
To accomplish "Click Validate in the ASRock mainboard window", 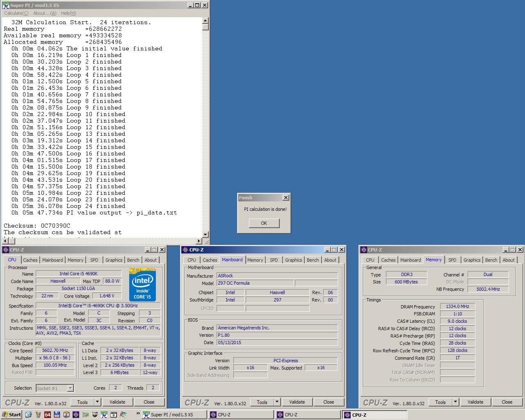I will (297, 402).
